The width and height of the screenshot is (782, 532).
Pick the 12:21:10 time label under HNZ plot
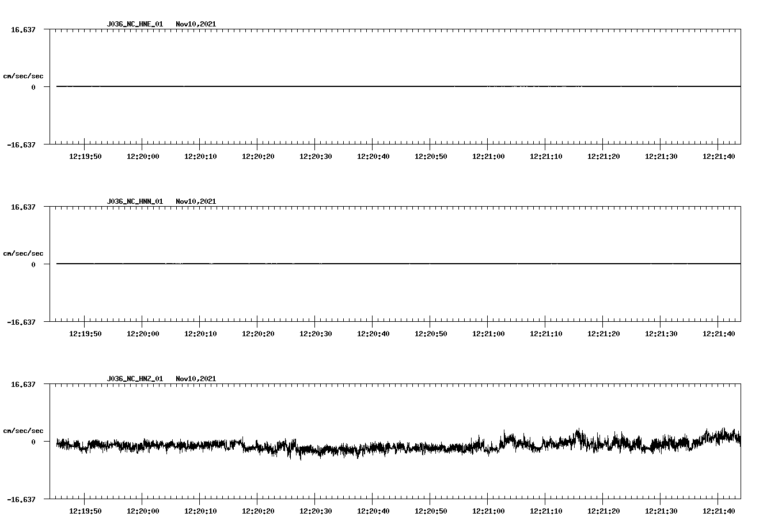(x=546, y=511)
